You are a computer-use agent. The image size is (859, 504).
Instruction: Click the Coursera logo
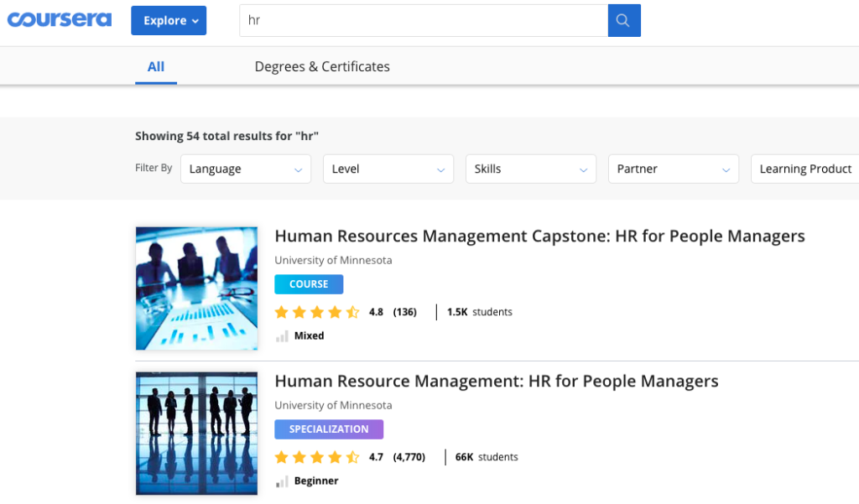point(59,20)
